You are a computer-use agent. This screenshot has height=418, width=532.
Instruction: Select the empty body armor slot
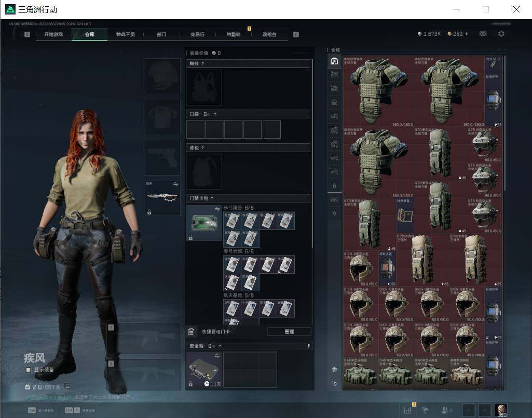(162, 117)
